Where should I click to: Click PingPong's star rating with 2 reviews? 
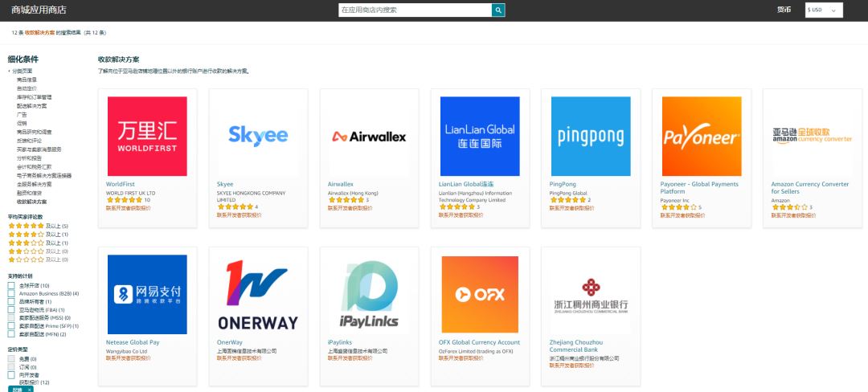click(570, 199)
